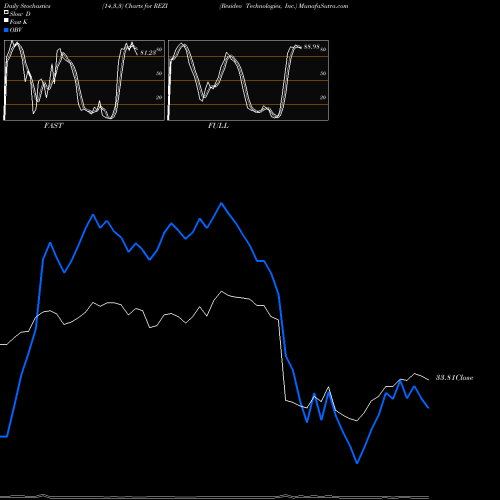Click the Fast K legend swatch
500x500 pixels.
[x=6, y=21]
